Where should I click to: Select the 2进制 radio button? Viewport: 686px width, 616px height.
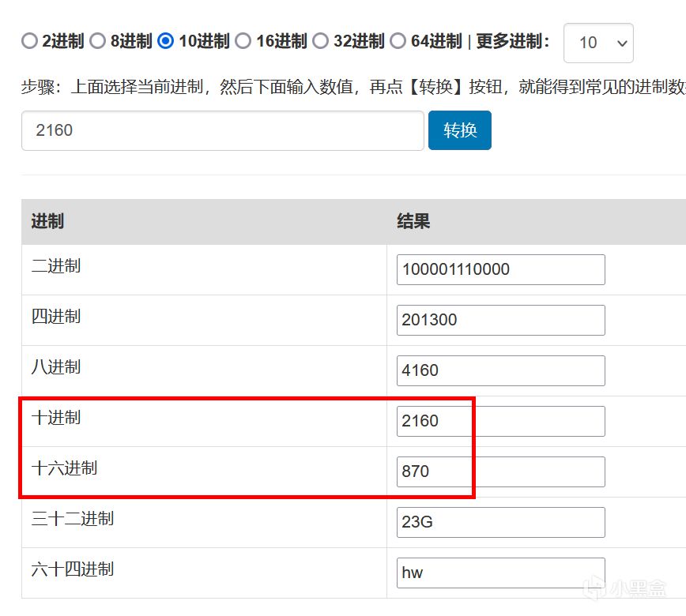29,41
